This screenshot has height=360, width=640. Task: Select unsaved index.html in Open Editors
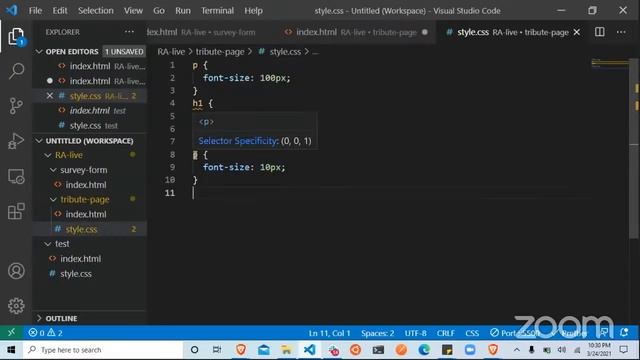pos(90,81)
